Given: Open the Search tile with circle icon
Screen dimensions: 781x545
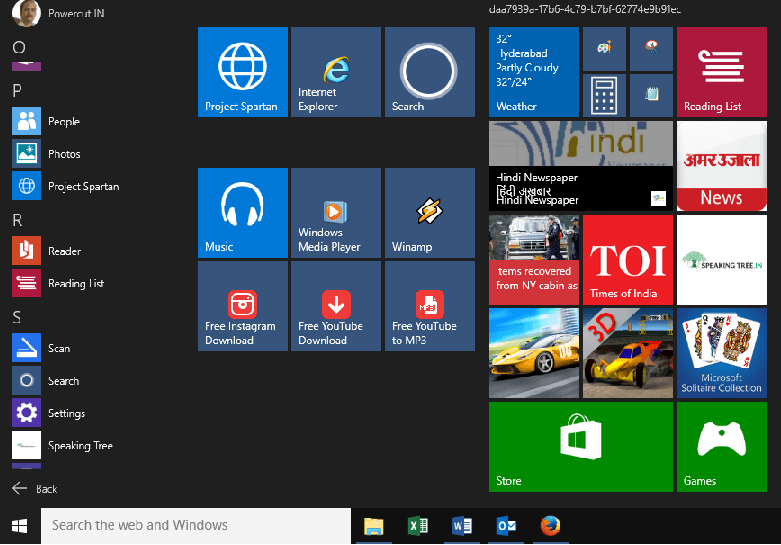Looking at the screenshot, I should 430,72.
